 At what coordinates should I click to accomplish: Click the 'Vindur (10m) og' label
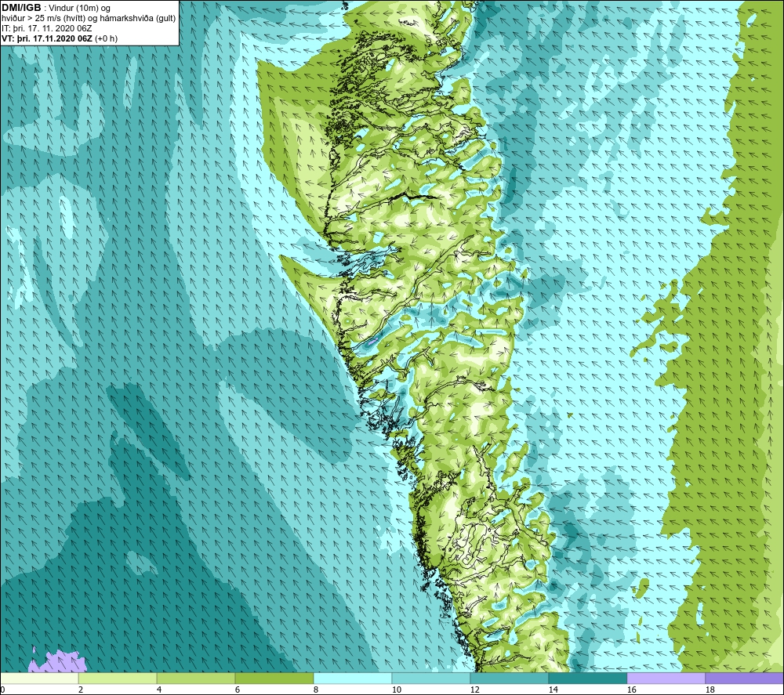coord(79,9)
